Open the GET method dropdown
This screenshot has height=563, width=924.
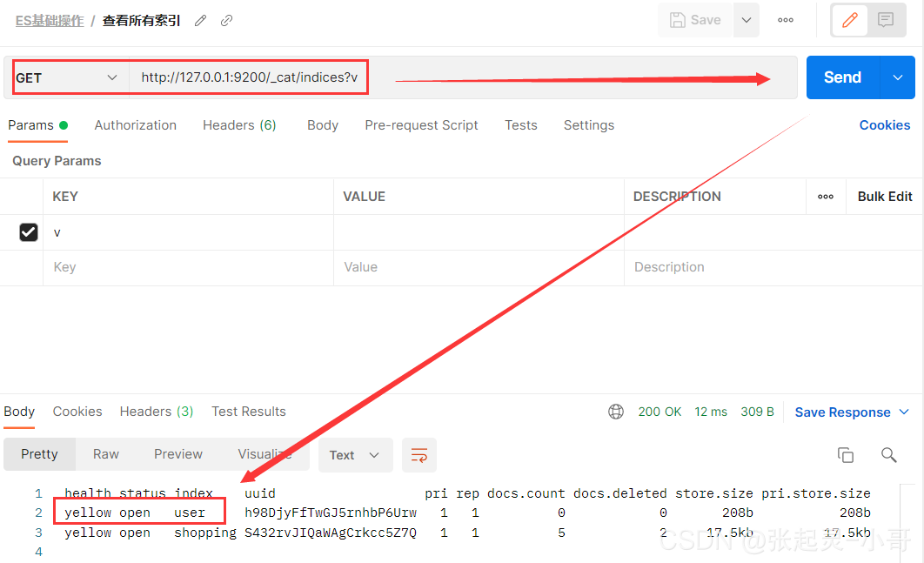(67, 77)
